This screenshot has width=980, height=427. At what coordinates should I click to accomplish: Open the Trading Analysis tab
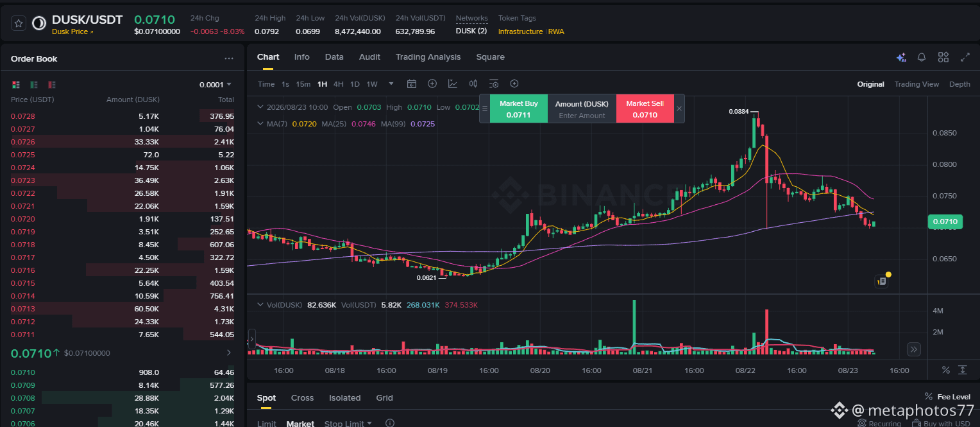tap(428, 57)
